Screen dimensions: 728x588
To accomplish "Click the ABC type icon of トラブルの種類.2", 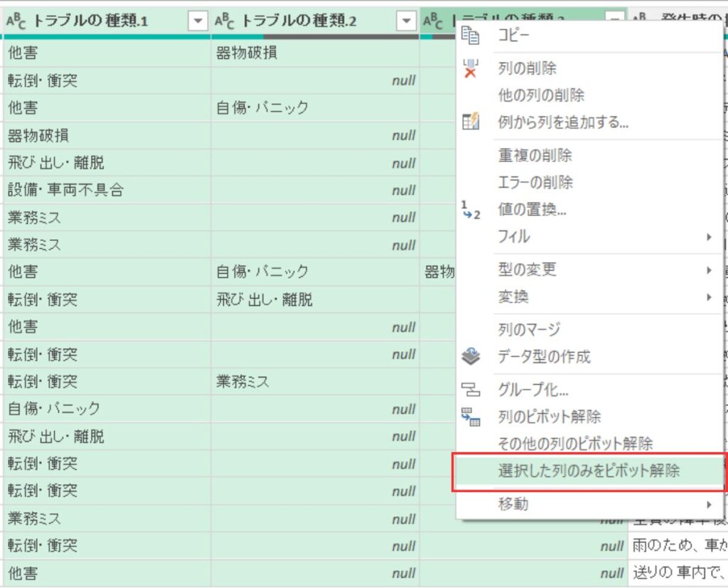I will 225,21.
